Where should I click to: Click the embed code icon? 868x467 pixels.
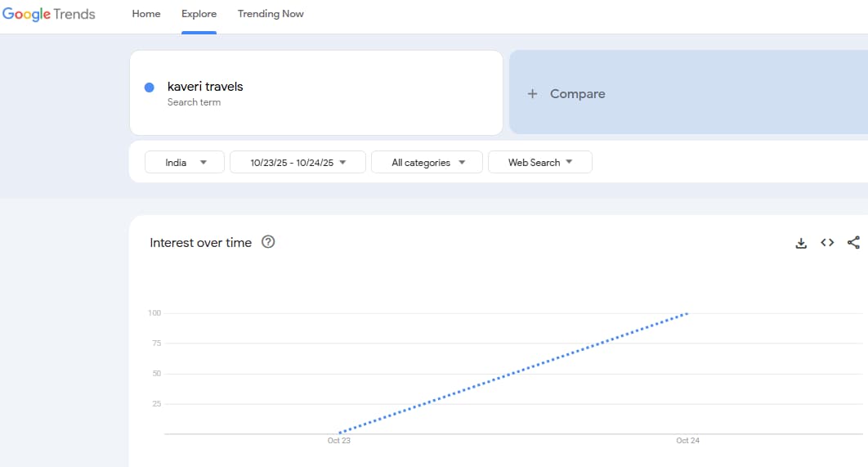[x=827, y=243]
